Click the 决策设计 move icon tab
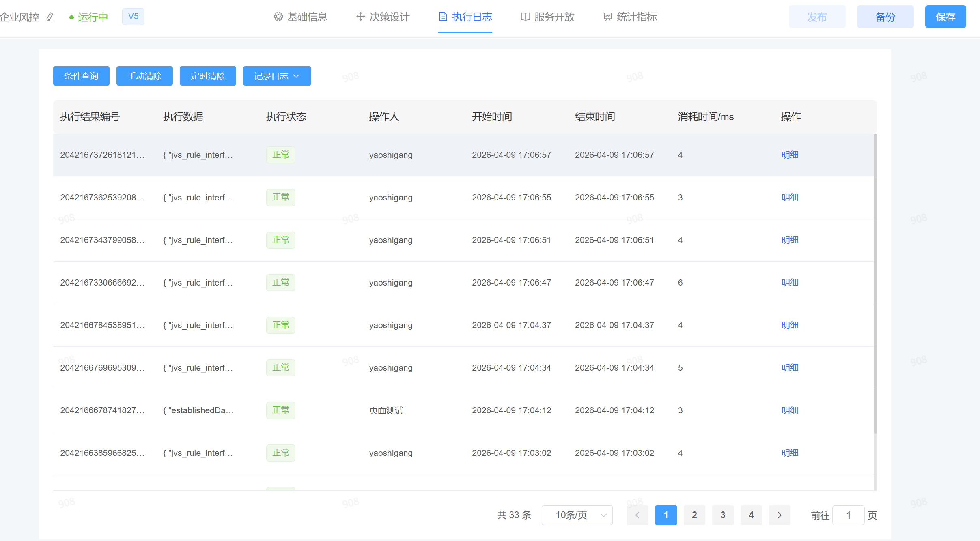Image resolution: width=980 pixels, height=541 pixels. point(360,17)
